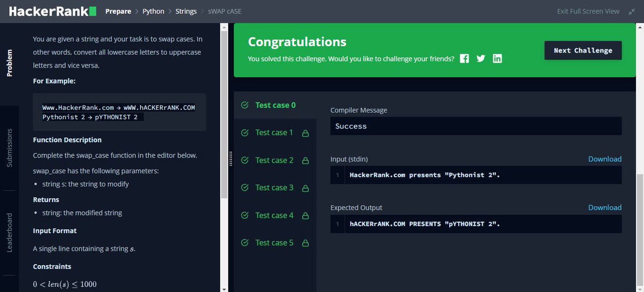This screenshot has height=292, width=644.
Task: Click the Input Format heading
Action: [55, 231]
